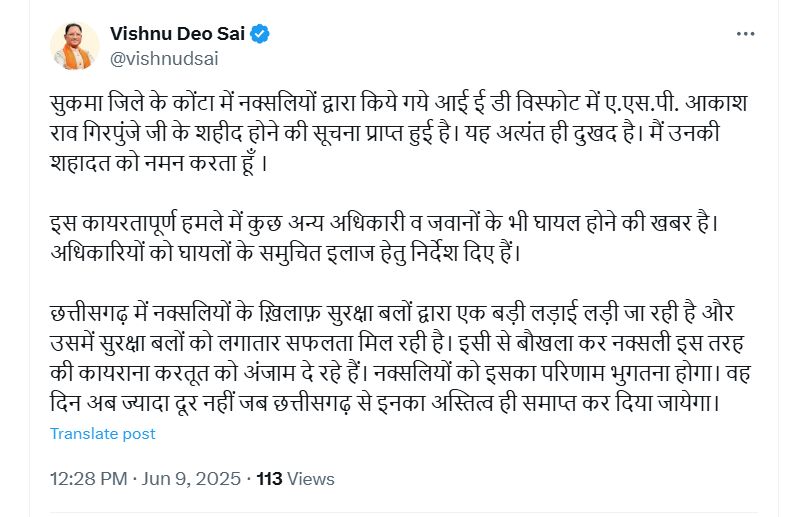The height and width of the screenshot is (517, 799).
Task: View the 113 view count number
Action: pyautogui.click(x=269, y=479)
